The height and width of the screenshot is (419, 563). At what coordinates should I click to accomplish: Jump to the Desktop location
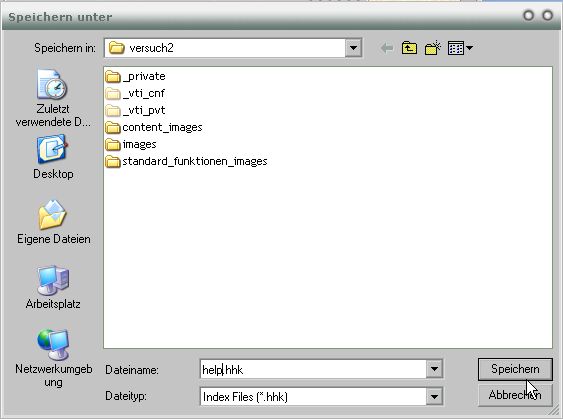click(53, 157)
